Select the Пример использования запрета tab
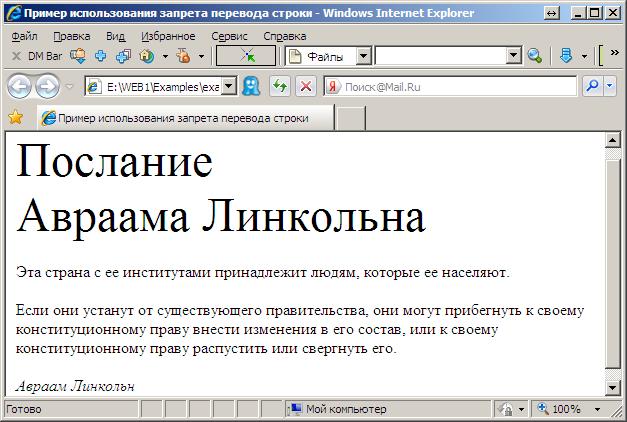The width and height of the screenshot is (627, 422). click(x=185, y=118)
